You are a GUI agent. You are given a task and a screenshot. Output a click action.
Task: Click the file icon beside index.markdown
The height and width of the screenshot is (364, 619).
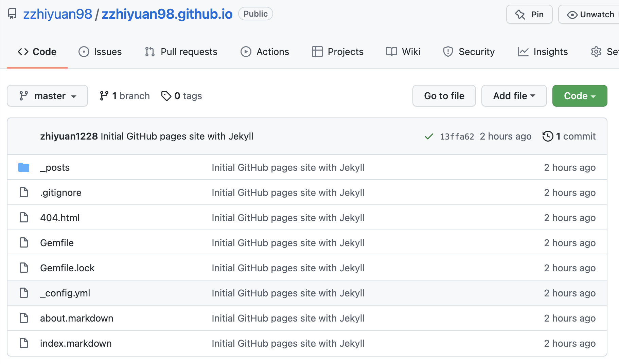click(24, 343)
